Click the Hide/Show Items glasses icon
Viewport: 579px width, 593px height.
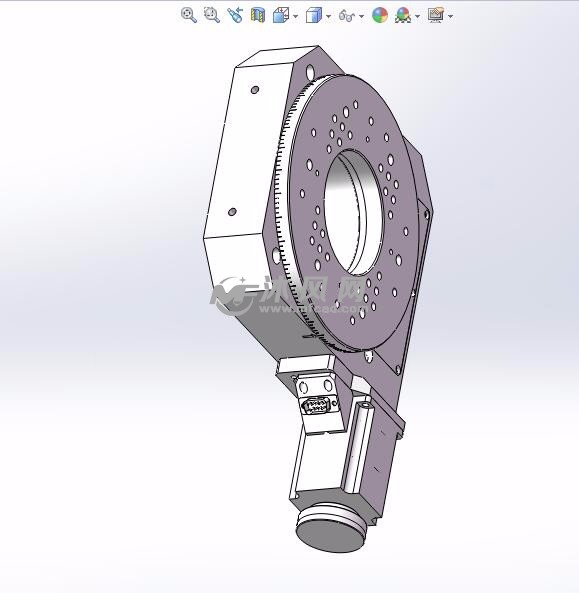[x=346, y=16]
